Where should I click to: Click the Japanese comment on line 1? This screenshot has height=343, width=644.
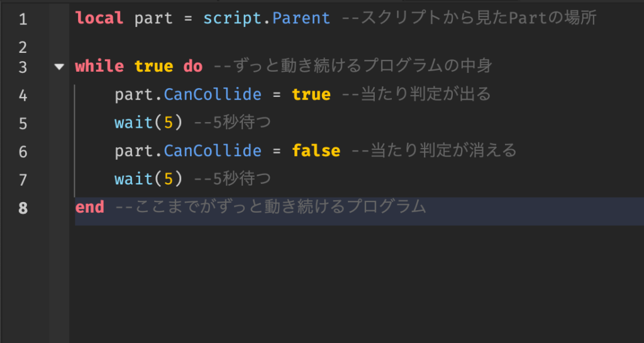pos(469,18)
